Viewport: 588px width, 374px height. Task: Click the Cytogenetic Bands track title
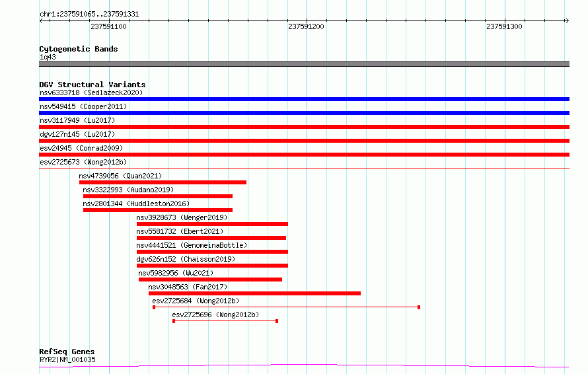coord(79,49)
